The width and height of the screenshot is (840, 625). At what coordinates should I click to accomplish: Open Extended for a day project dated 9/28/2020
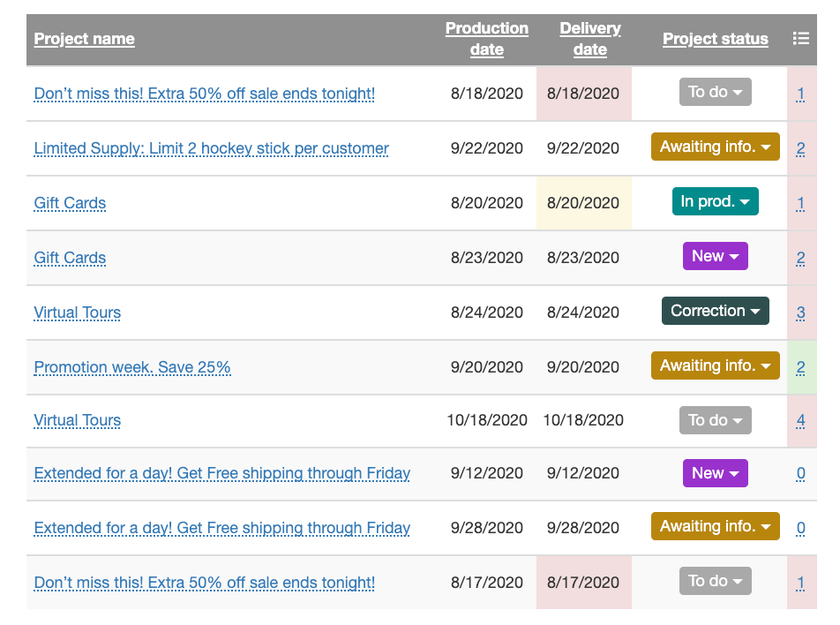[221, 528]
